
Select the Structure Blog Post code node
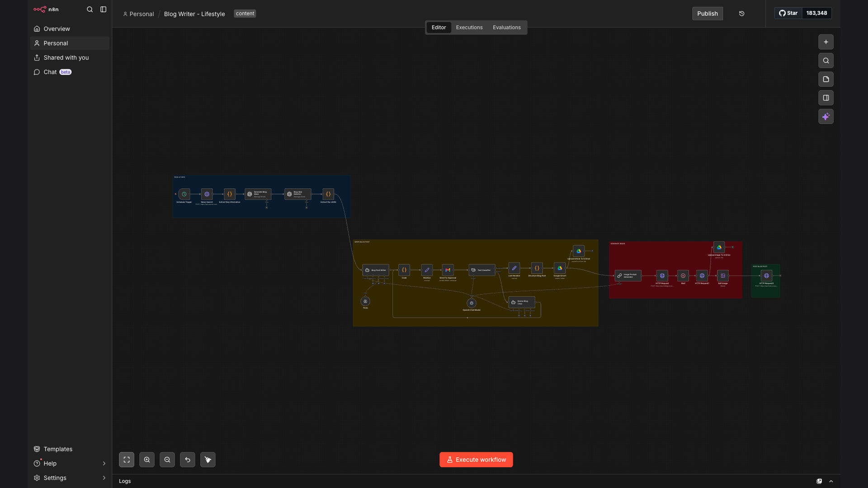537,268
